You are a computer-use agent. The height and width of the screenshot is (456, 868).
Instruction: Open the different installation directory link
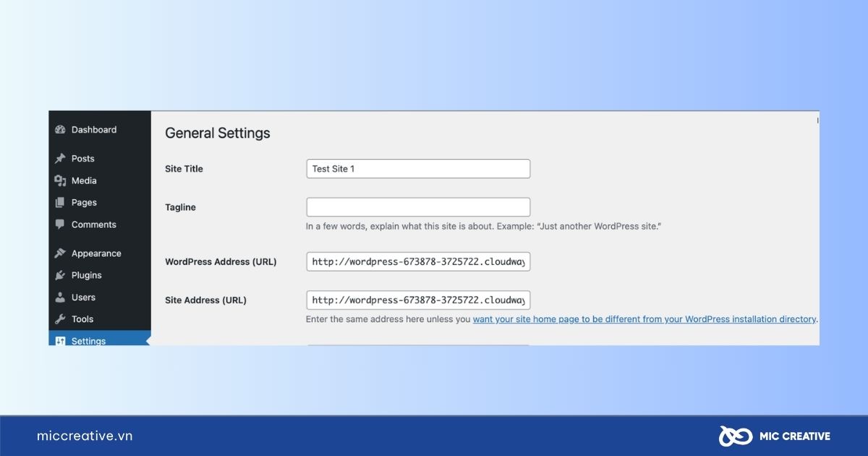pyautogui.click(x=644, y=319)
